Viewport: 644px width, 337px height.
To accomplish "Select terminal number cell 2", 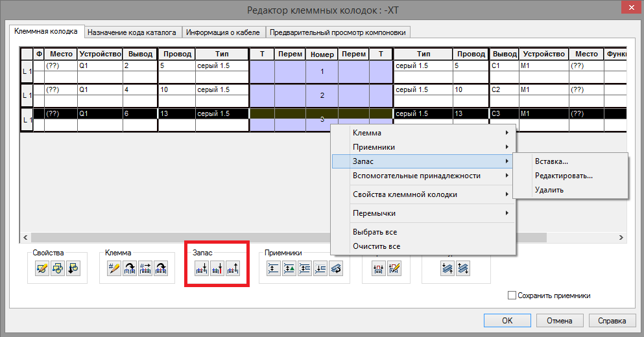I will click(x=322, y=95).
